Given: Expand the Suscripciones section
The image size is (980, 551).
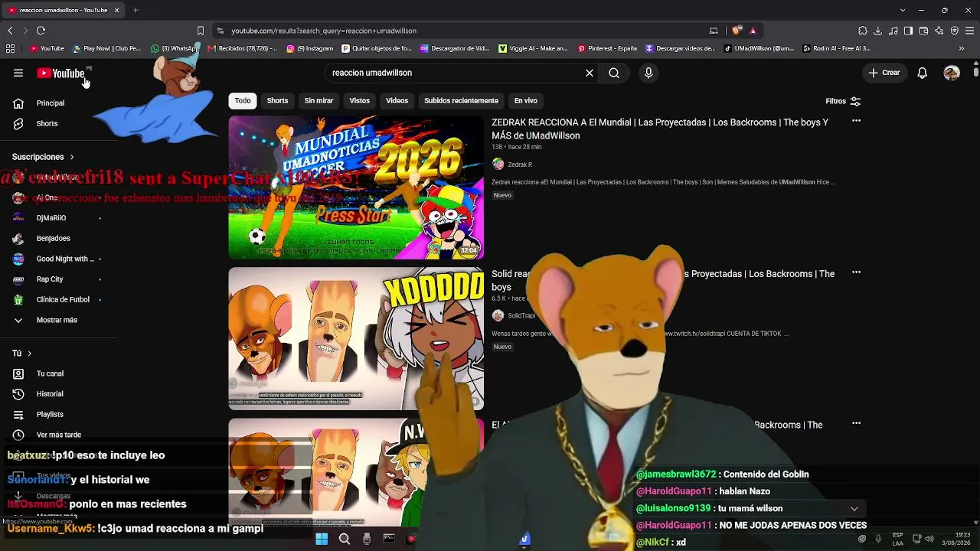Looking at the screenshot, I should click(x=43, y=157).
